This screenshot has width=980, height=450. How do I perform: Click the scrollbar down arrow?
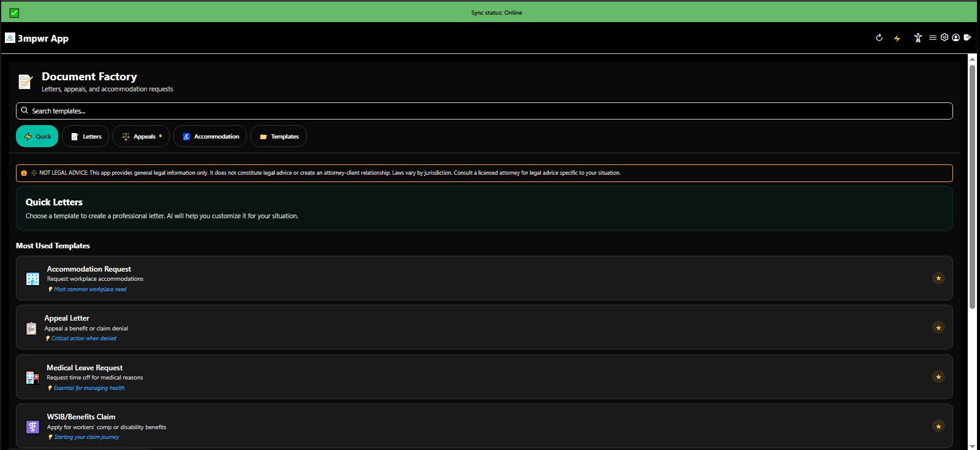tap(972, 446)
